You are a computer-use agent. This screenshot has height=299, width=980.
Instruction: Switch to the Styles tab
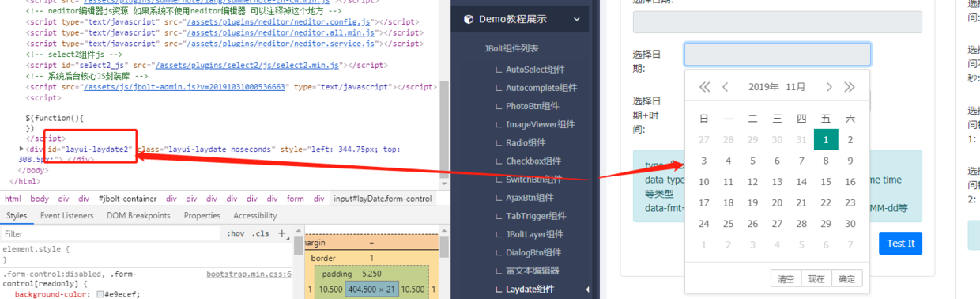[17, 215]
